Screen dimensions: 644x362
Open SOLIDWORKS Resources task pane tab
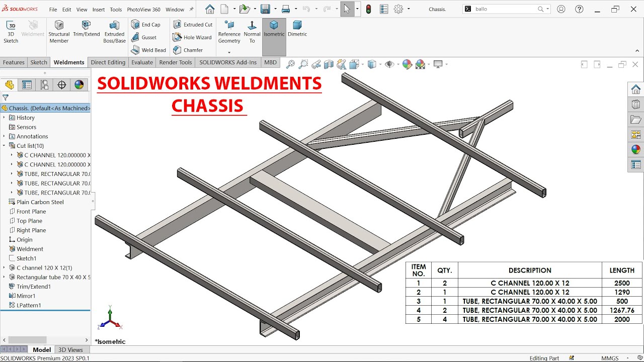[636, 89]
